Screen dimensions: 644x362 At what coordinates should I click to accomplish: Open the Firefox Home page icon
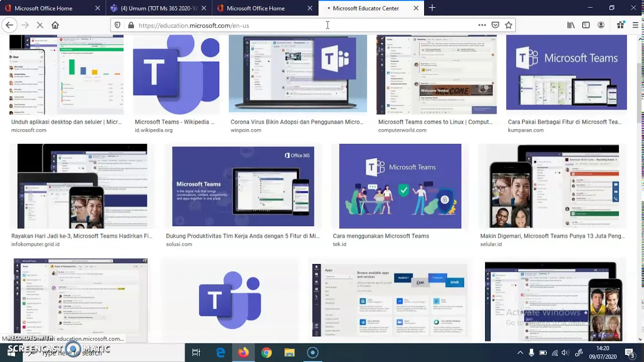[55, 25]
